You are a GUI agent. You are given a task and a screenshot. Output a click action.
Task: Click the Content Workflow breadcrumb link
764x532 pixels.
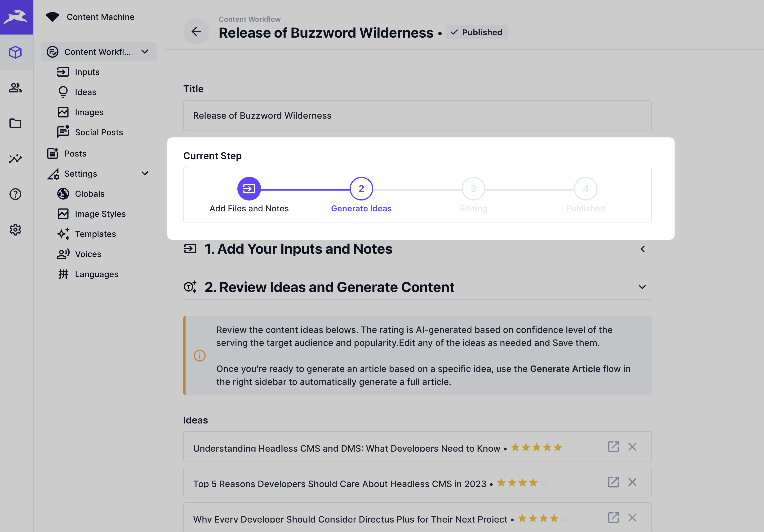(249, 19)
